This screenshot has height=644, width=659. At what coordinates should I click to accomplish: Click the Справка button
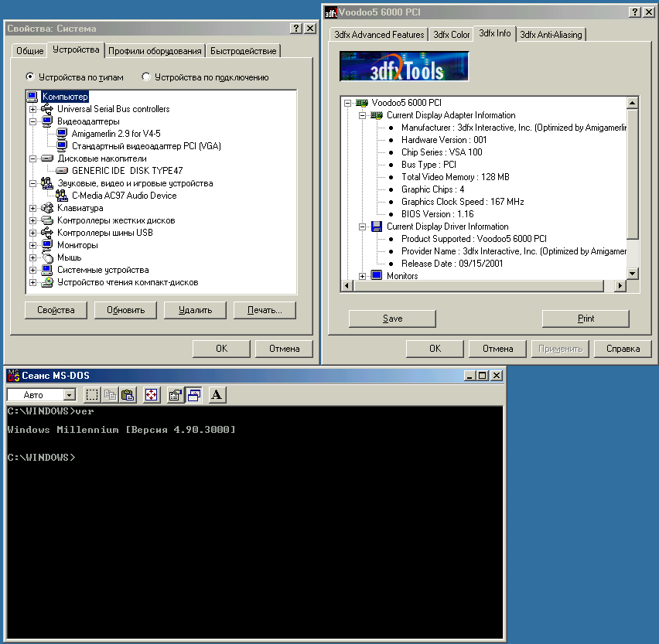tap(623, 349)
